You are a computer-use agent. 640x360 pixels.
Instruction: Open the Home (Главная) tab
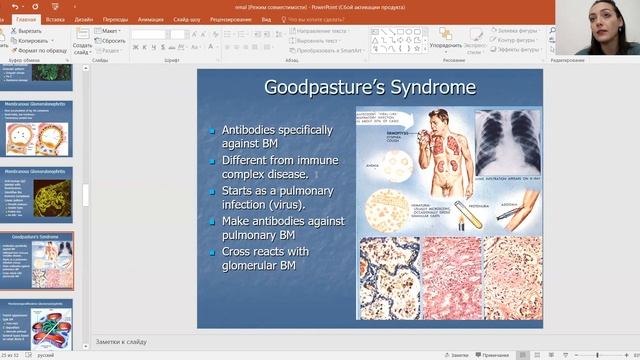click(26, 19)
